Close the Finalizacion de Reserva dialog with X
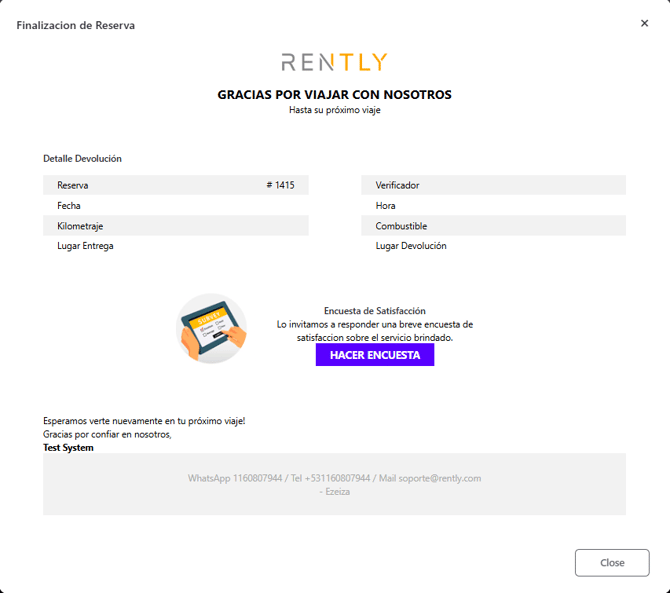Viewport: 670px width, 593px height. pos(644,23)
